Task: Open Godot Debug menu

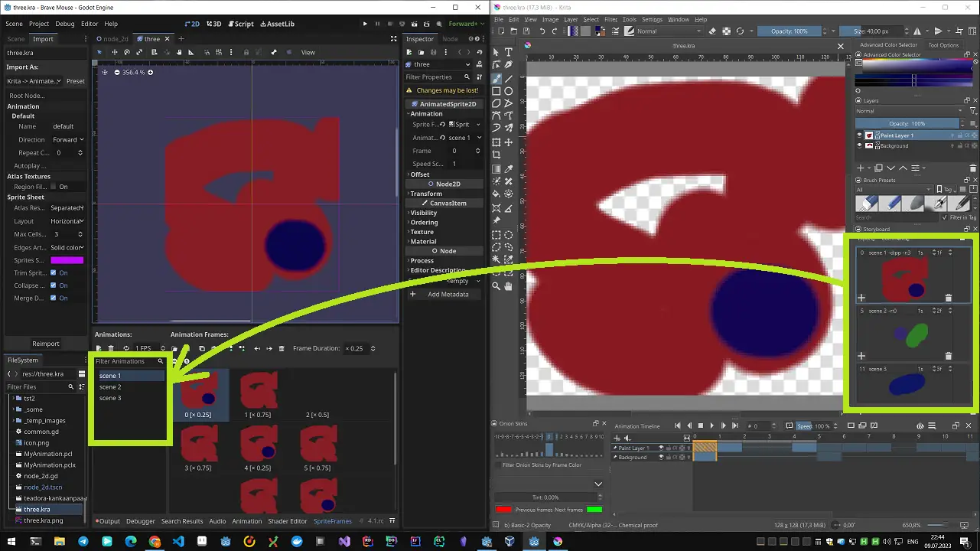Action: [65, 24]
